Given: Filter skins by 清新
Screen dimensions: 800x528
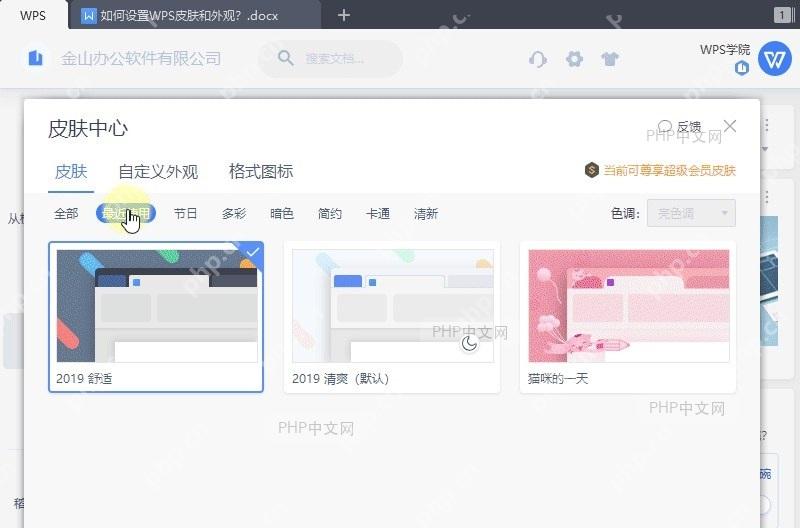Looking at the screenshot, I should (426, 213).
